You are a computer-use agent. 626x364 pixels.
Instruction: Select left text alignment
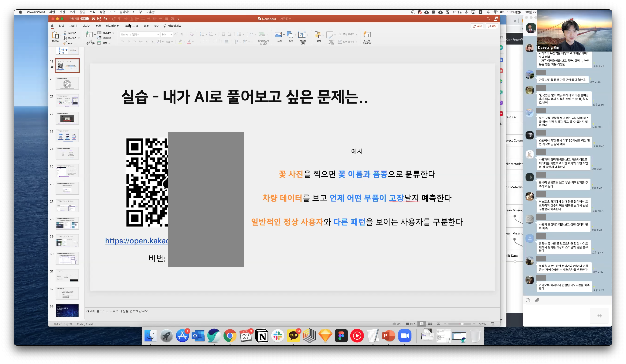[202, 42]
